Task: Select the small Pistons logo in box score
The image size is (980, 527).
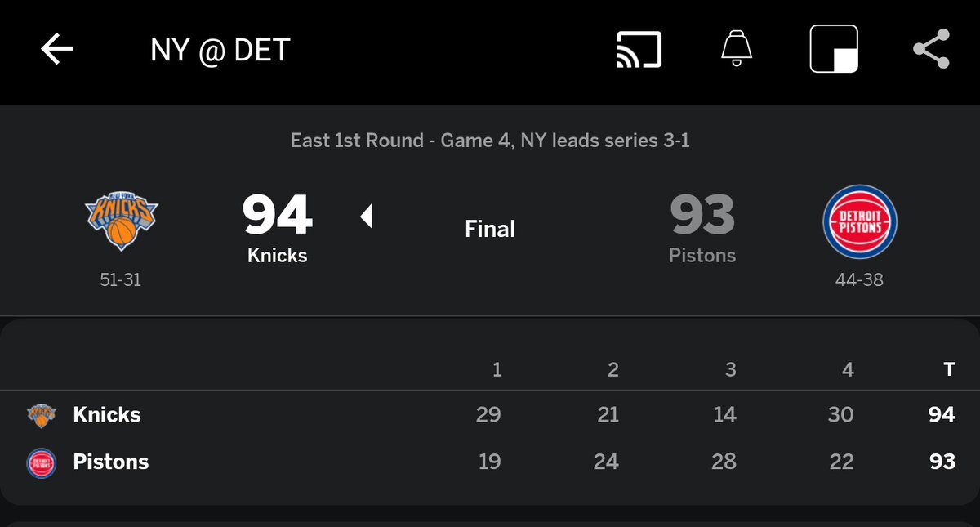Action: click(x=42, y=462)
